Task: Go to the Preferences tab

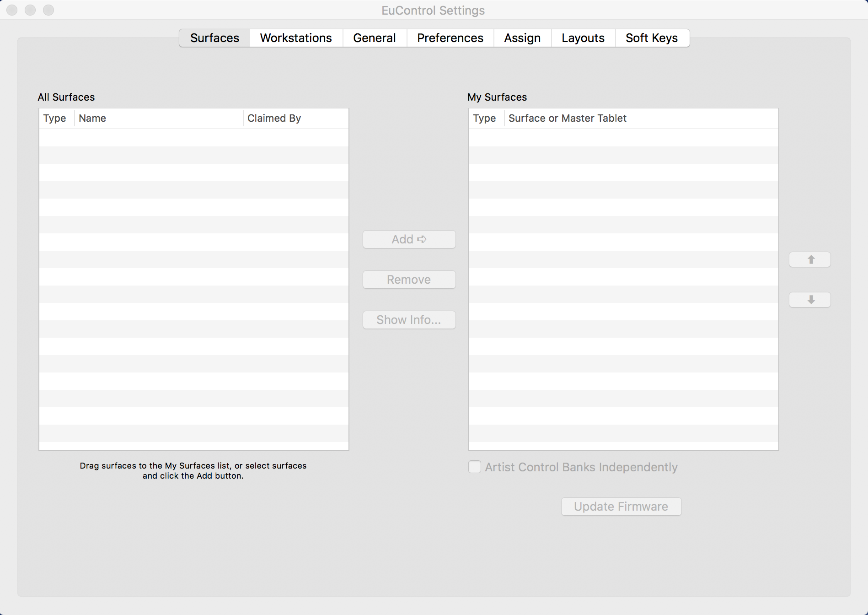Action: coord(450,38)
